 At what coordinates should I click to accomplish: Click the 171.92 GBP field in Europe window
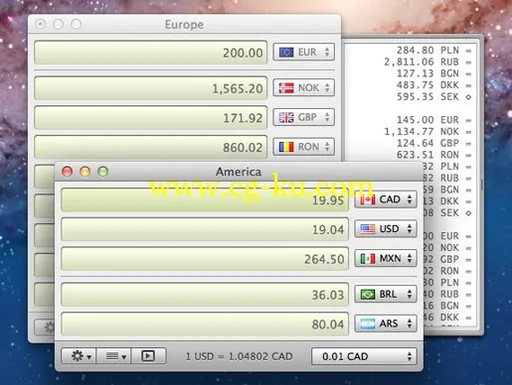151,117
